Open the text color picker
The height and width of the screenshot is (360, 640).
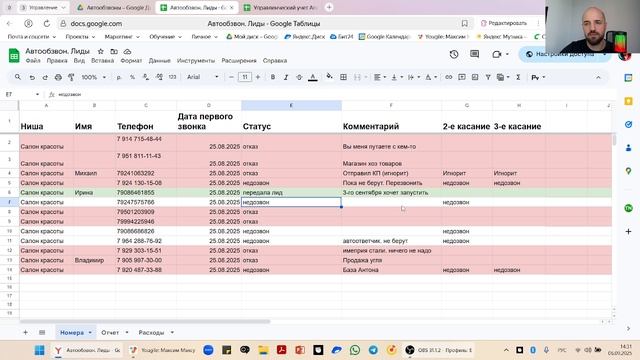[x=313, y=77]
